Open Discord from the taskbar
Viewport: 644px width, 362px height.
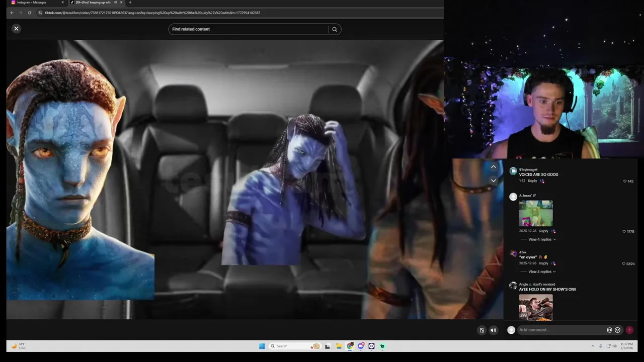pyautogui.click(x=361, y=346)
